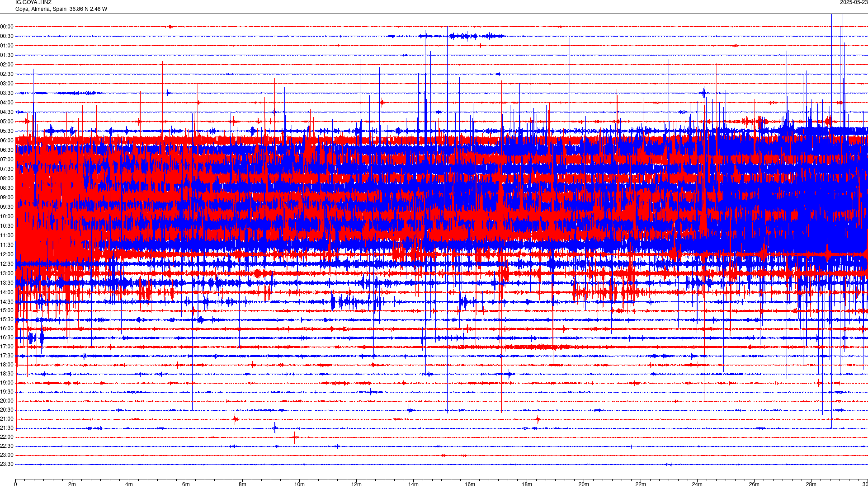Click the 07:30 trace label
The width and height of the screenshot is (868, 488).
click(7, 169)
